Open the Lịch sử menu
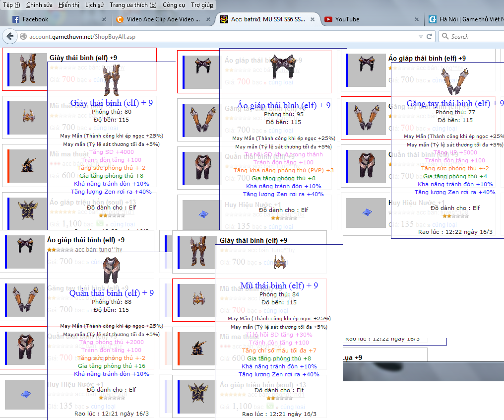 pos(94,5)
